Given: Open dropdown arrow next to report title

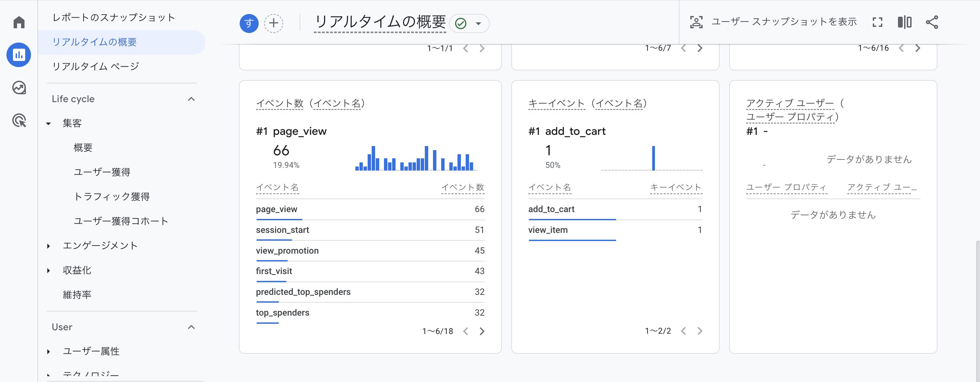Looking at the screenshot, I should tap(478, 23).
